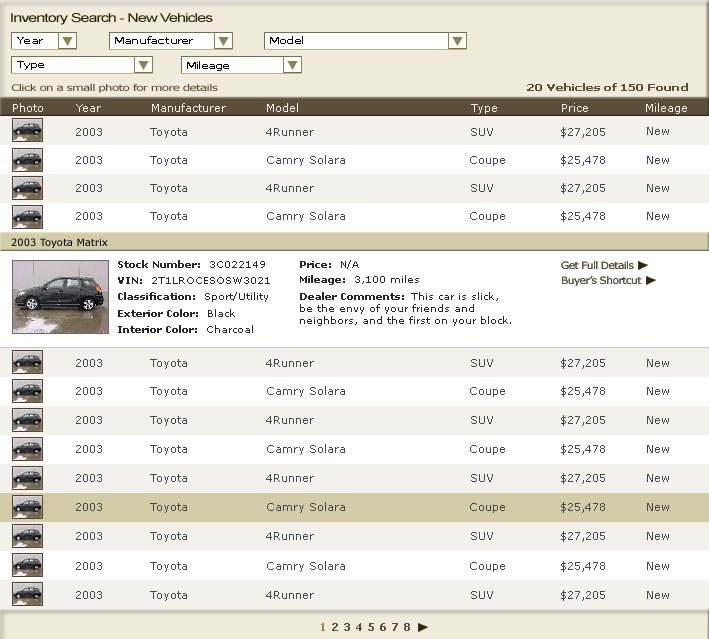Go to results page 8

tap(407, 627)
